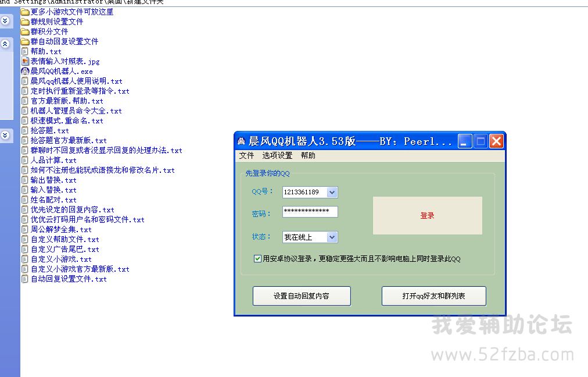Click icon of 定时执行重新登录等指令.txt

click(25, 91)
